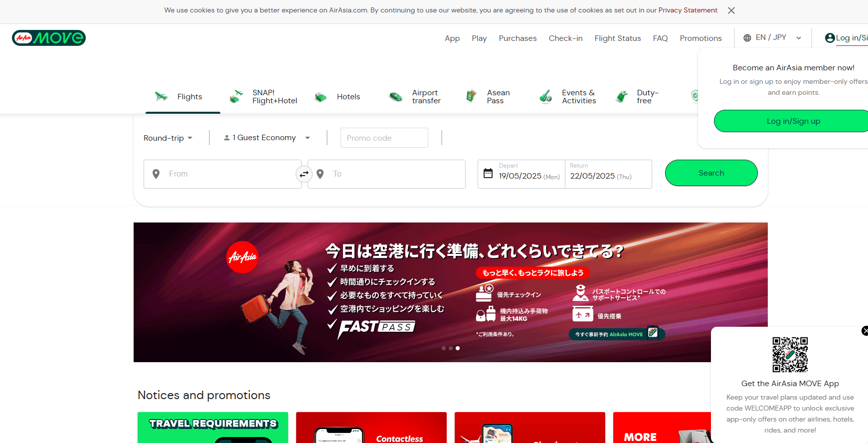Click the Events & Activities icon
The image size is (868, 443).
click(546, 96)
